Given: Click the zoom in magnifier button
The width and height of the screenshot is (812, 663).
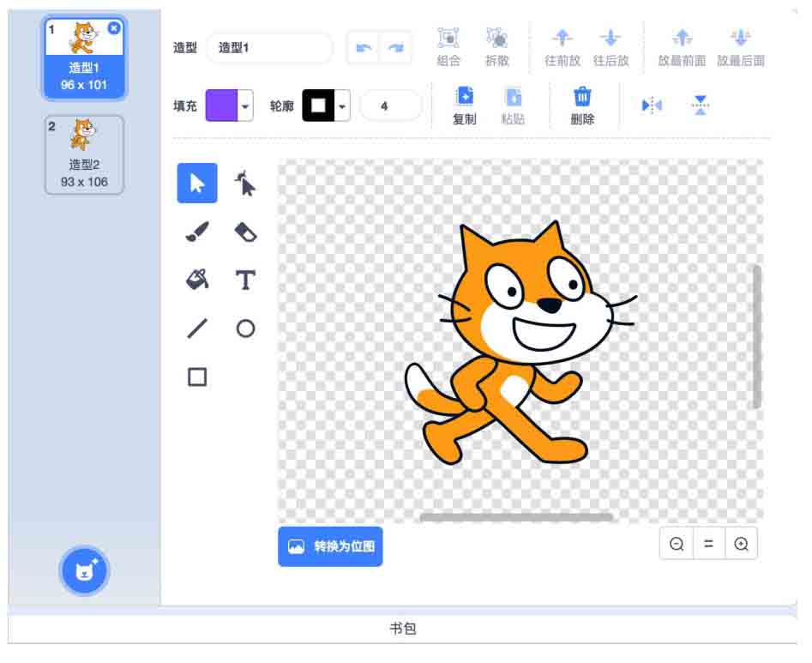Looking at the screenshot, I should [741, 544].
